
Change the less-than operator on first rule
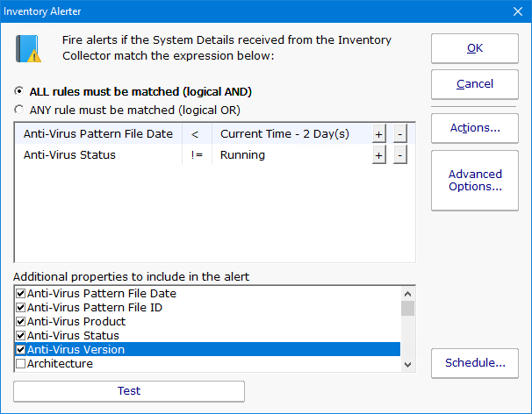(195, 134)
